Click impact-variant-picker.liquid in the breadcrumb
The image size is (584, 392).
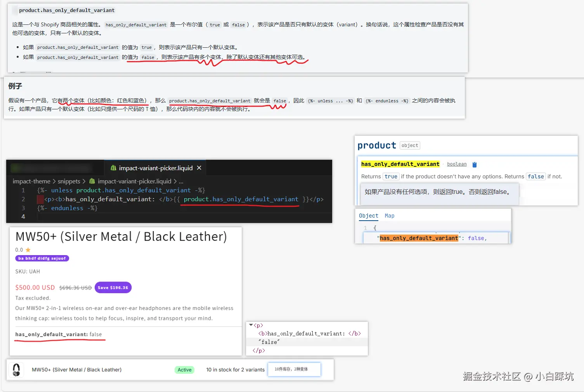pyautogui.click(x=134, y=181)
